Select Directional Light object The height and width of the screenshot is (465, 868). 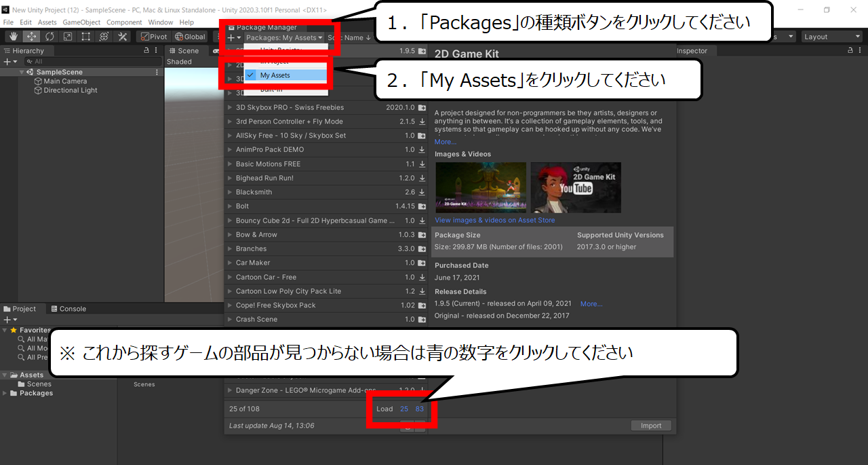71,90
